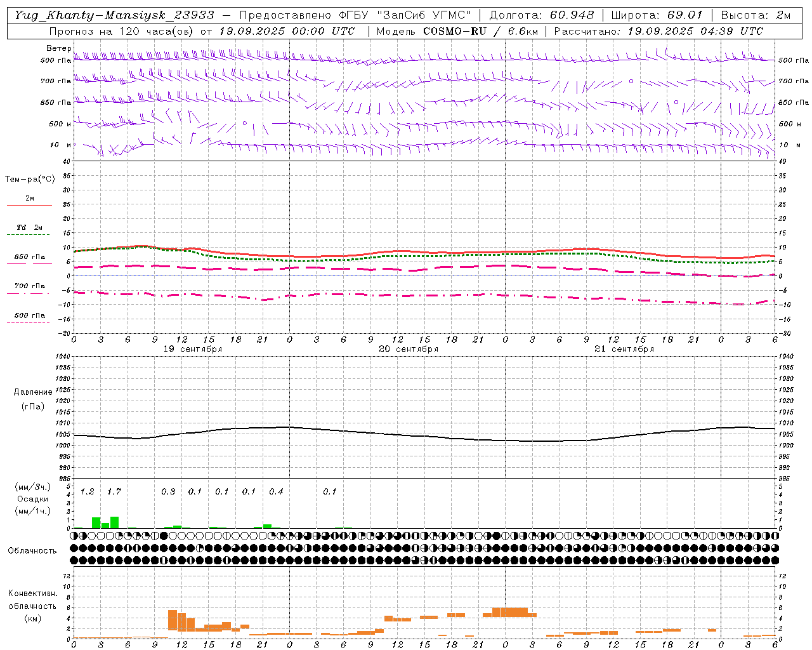Click the Тем-ра(°C) panel label
This screenshot has width=812, height=650.
pos(30,180)
